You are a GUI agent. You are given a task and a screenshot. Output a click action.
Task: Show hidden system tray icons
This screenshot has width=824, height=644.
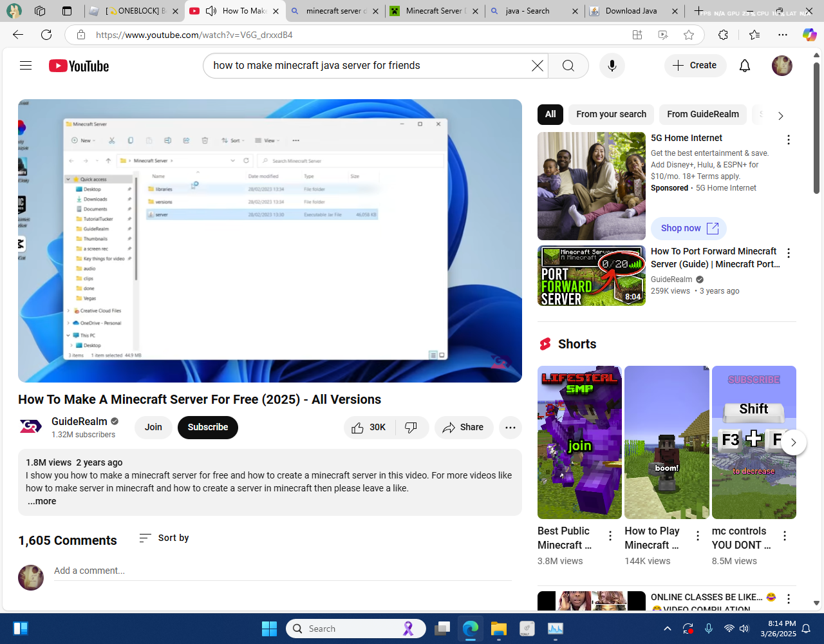[x=668, y=629]
